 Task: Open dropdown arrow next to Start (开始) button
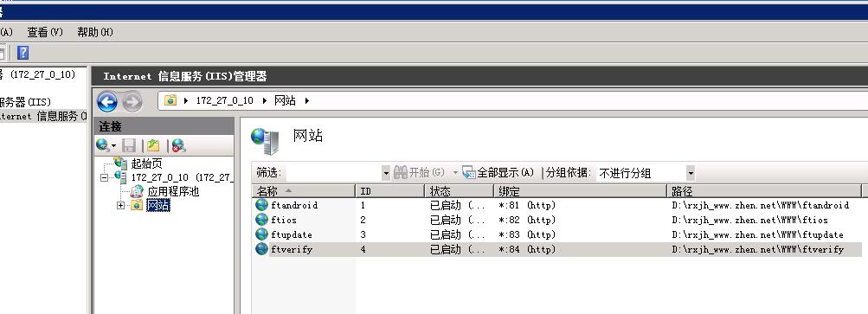point(455,173)
